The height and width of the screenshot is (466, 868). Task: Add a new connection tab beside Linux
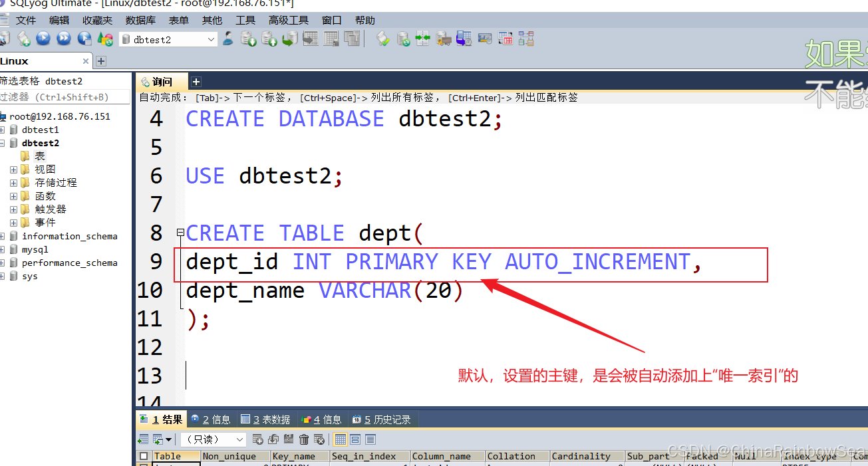point(101,61)
